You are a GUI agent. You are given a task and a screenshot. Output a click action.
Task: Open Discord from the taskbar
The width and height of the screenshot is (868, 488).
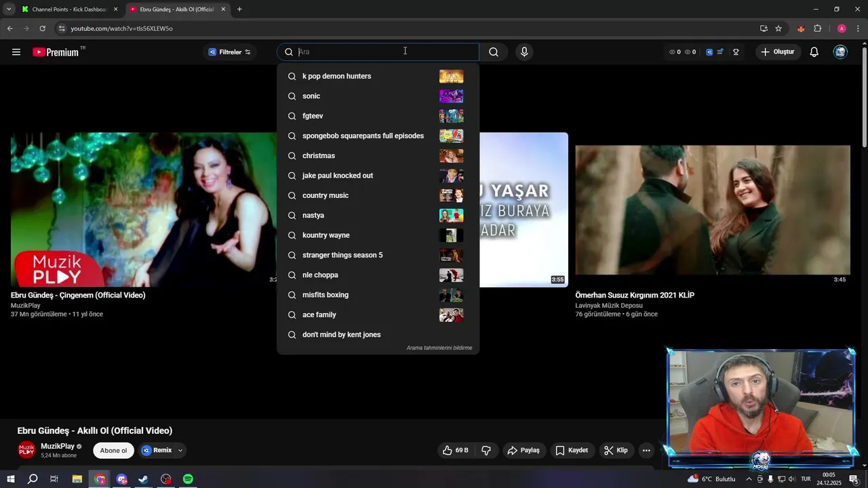point(122,479)
